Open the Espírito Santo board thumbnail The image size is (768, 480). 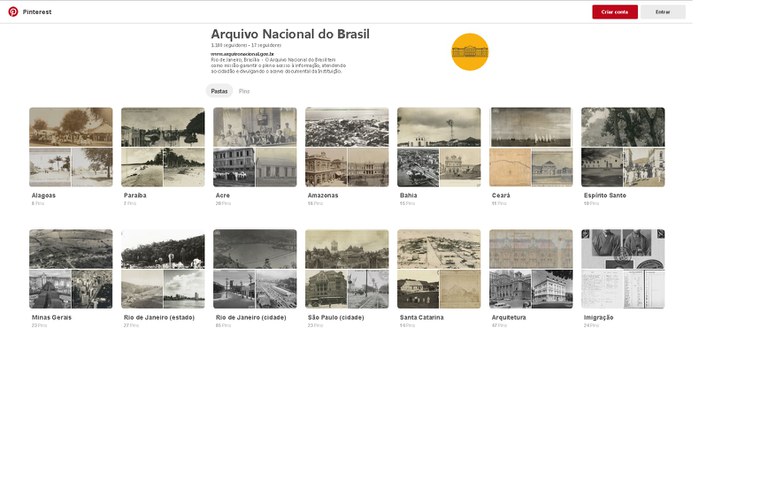pos(623,147)
